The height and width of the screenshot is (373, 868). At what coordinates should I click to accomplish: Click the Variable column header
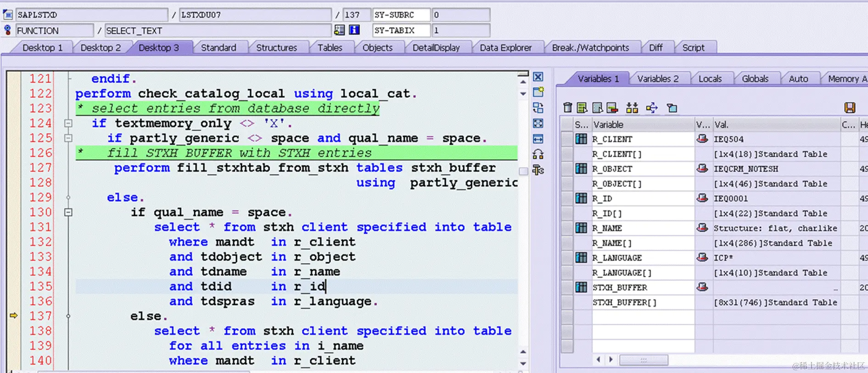[643, 124]
